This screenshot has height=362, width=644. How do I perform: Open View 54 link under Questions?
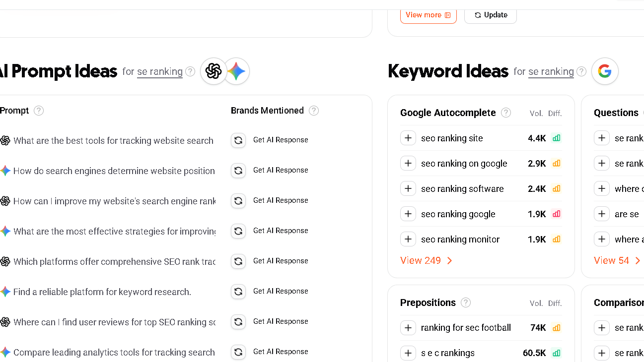[617, 260]
